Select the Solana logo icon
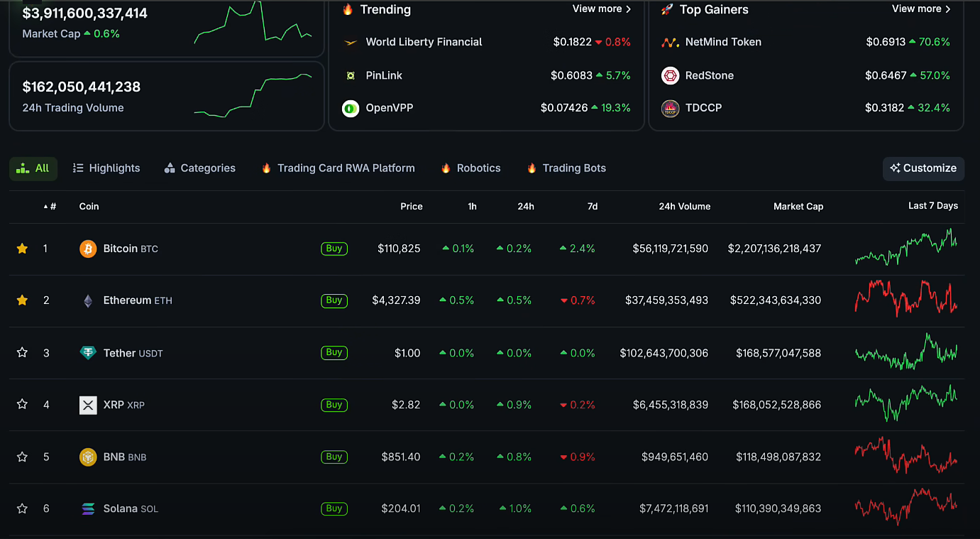The image size is (980, 539). 87,508
